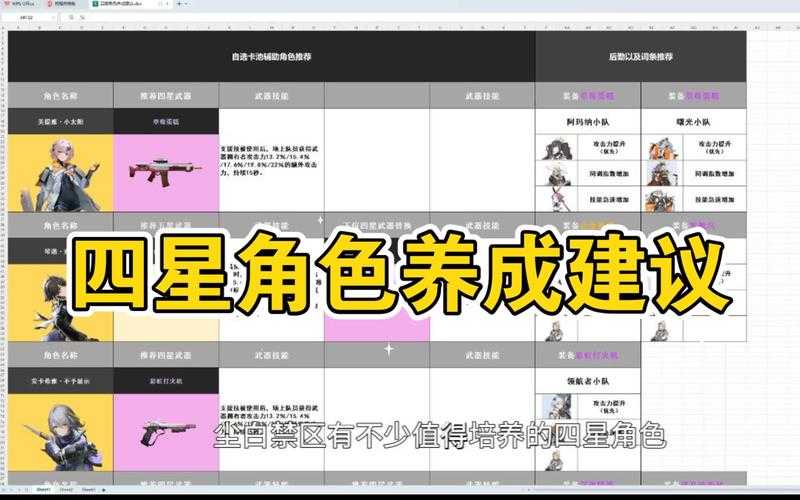800x500 pixels.
Task: Select the 安卡希雅 character name cell
Action: 61,381
